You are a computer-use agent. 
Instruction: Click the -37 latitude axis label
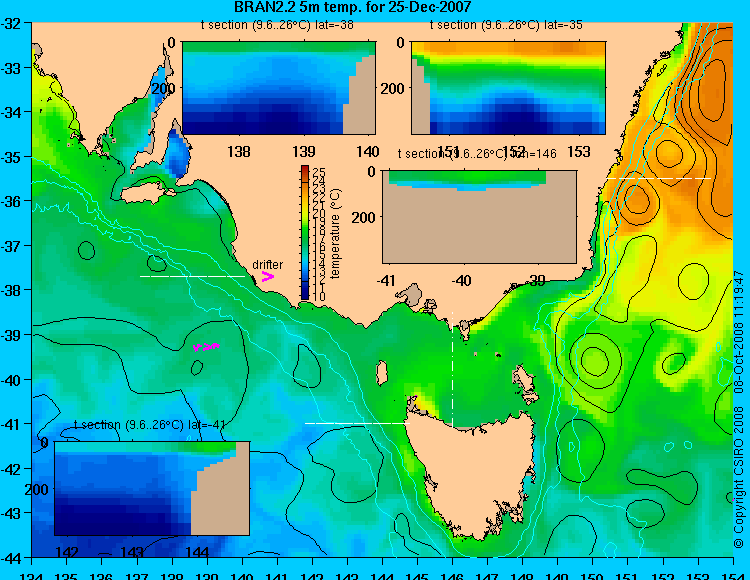(x=11, y=246)
